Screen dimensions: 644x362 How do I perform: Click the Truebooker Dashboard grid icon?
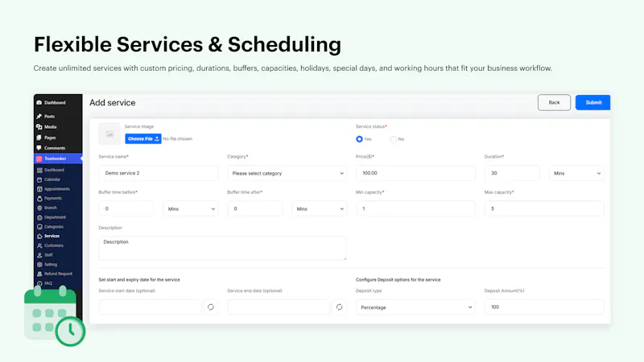pyautogui.click(x=39, y=170)
